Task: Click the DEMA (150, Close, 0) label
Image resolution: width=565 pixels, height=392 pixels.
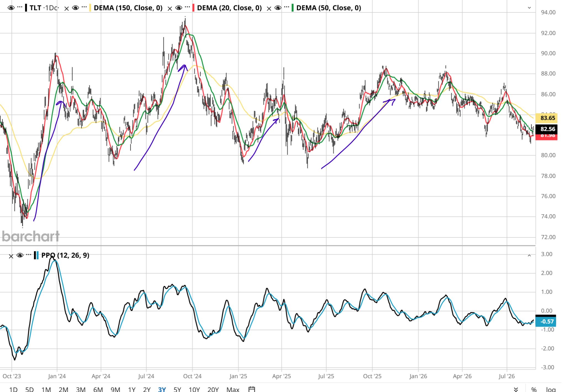Action: [x=128, y=8]
